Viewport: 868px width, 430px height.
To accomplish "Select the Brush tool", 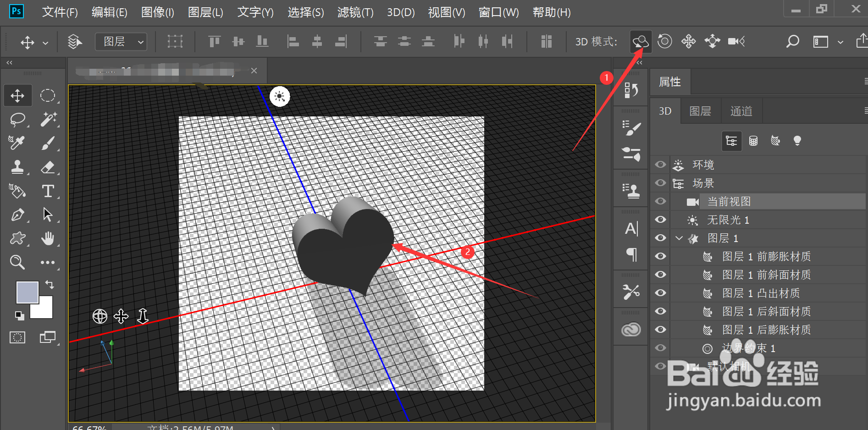I will coord(48,143).
